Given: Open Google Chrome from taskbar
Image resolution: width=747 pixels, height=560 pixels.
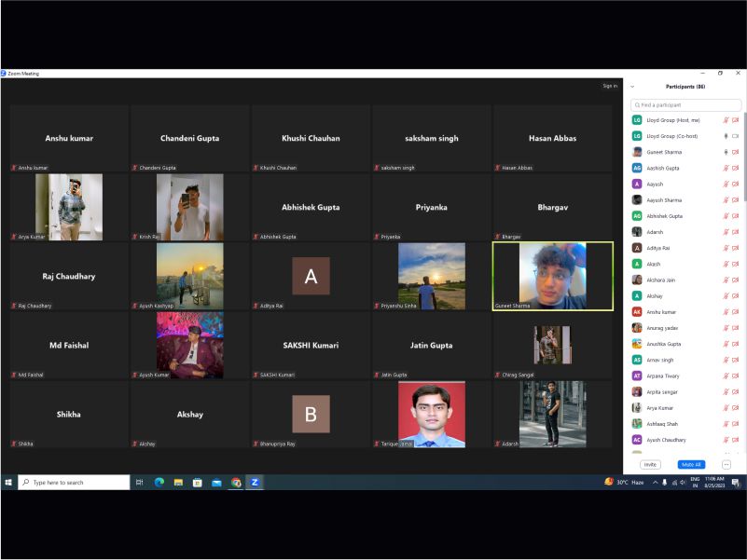Looking at the screenshot, I should (x=236, y=483).
